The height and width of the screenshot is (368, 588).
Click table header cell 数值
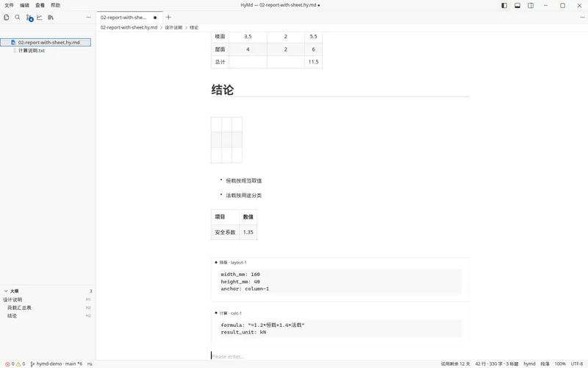coord(248,216)
